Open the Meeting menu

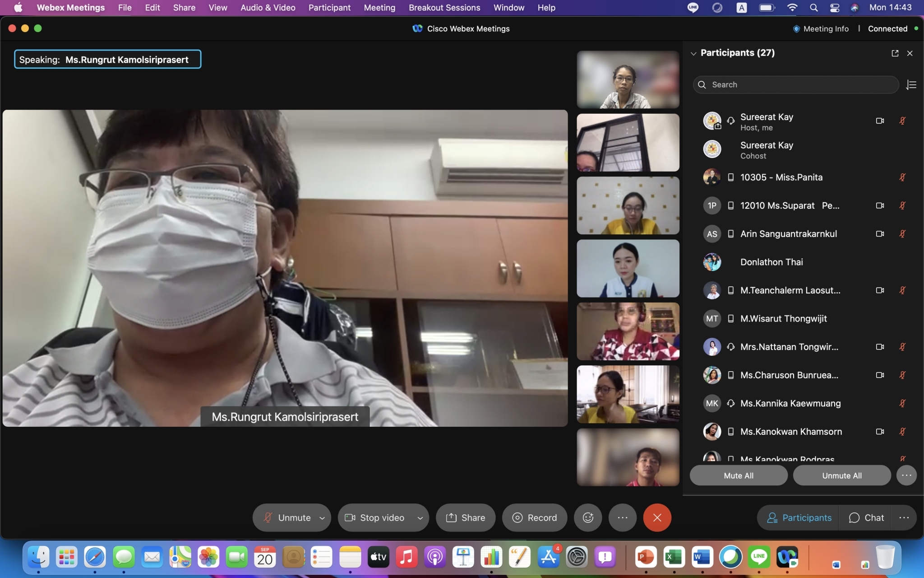click(x=379, y=8)
